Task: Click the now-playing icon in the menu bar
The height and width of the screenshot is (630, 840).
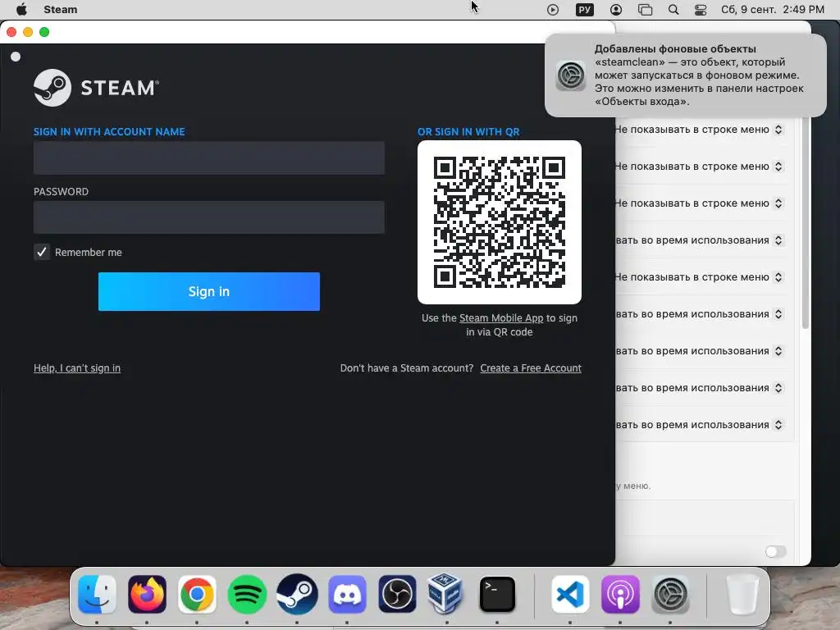Action: point(553,10)
